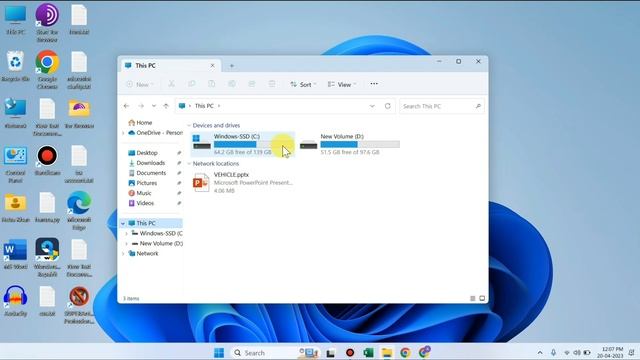
Task: Show hidden tray icons chevron
Action: point(540,353)
